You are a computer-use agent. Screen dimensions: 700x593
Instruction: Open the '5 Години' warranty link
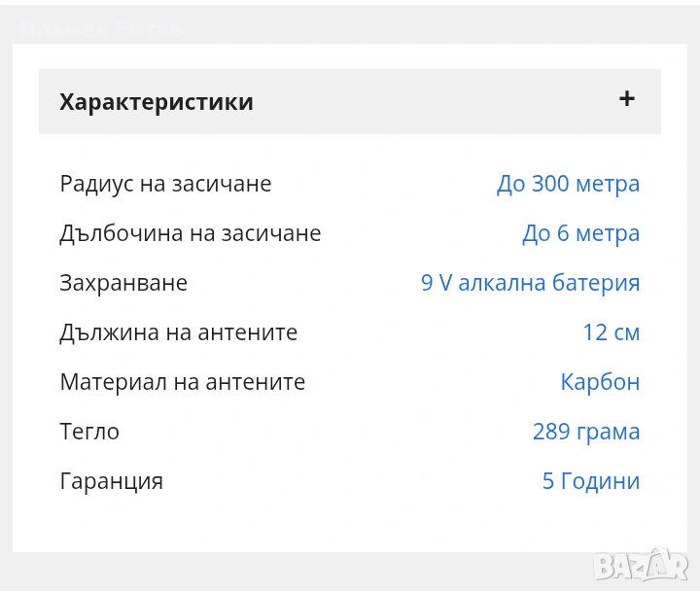point(590,481)
